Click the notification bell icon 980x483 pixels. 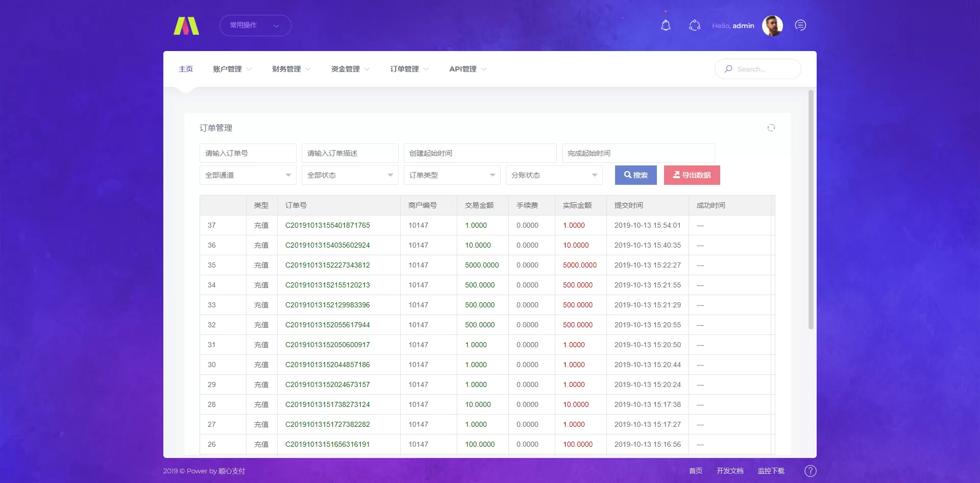(x=666, y=26)
